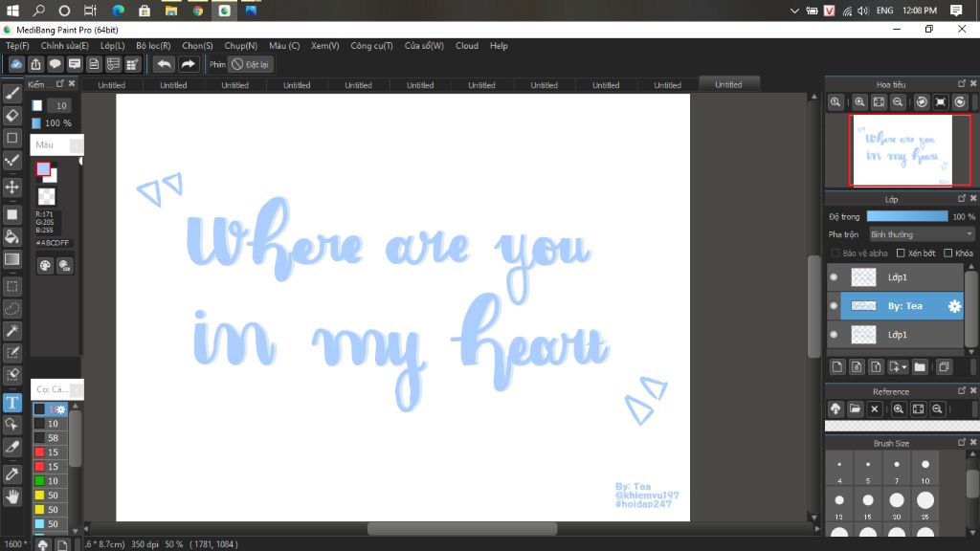
Task: Open the Lớp(L) menu
Action: pyautogui.click(x=113, y=46)
